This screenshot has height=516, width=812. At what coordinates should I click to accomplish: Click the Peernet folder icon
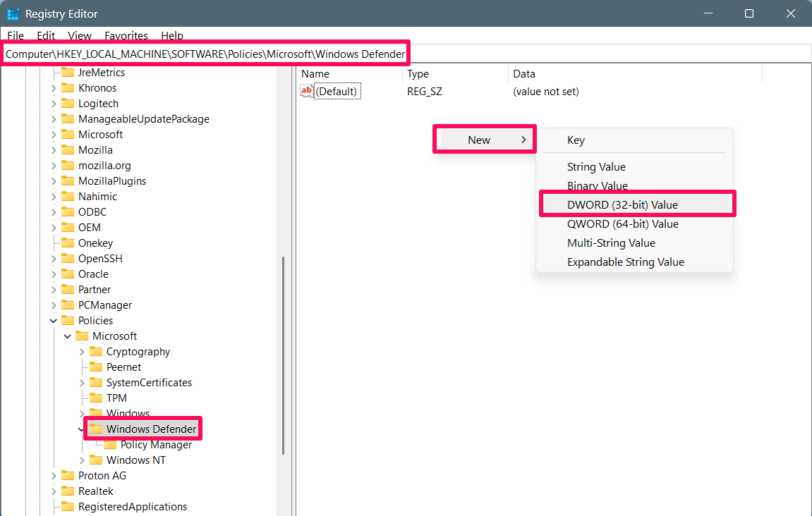point(96,367)
